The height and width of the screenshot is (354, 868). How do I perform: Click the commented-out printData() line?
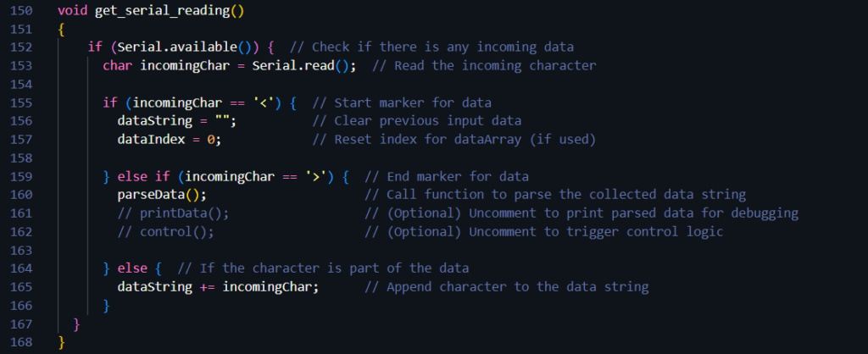(173, 213)
